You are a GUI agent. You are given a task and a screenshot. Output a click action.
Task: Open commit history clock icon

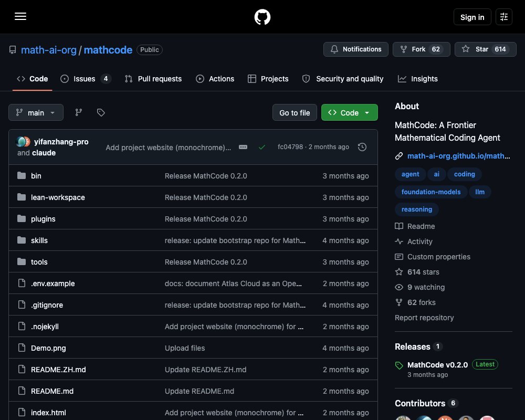tap(362, 147)
